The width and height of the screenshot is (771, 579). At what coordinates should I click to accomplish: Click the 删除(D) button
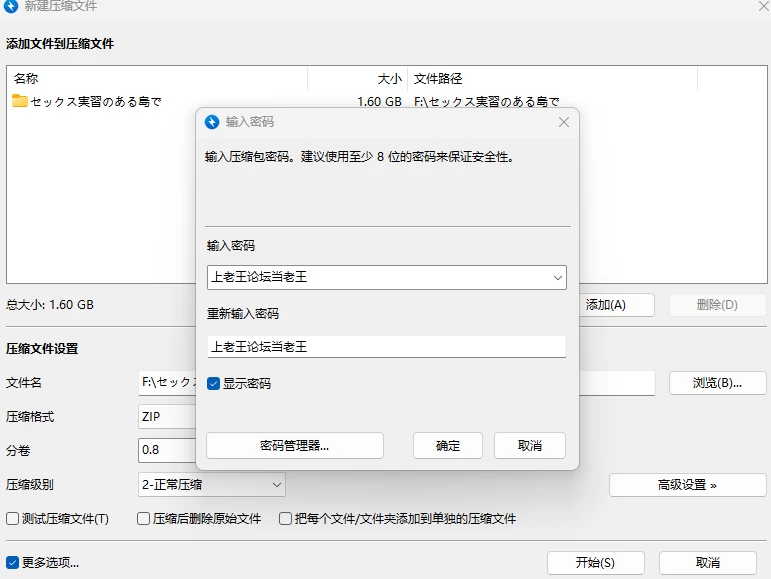coord(717,305)
